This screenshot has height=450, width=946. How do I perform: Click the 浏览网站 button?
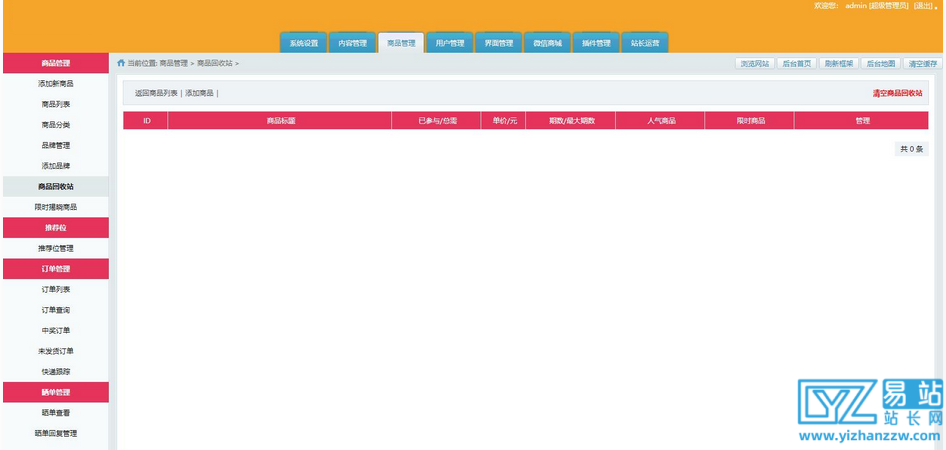click(755, 63)
